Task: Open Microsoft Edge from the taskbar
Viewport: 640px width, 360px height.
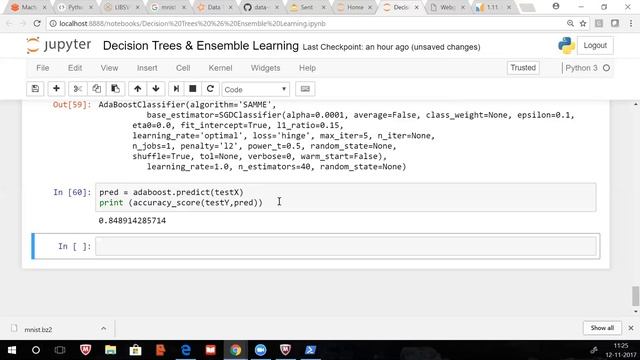Action: (x=186, y=350)
